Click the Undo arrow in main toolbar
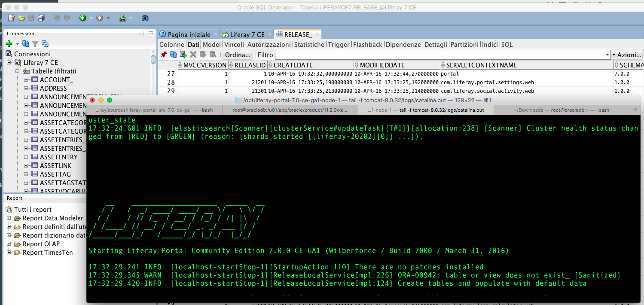Viewport: 644px width, 305px height. point(57,18)
